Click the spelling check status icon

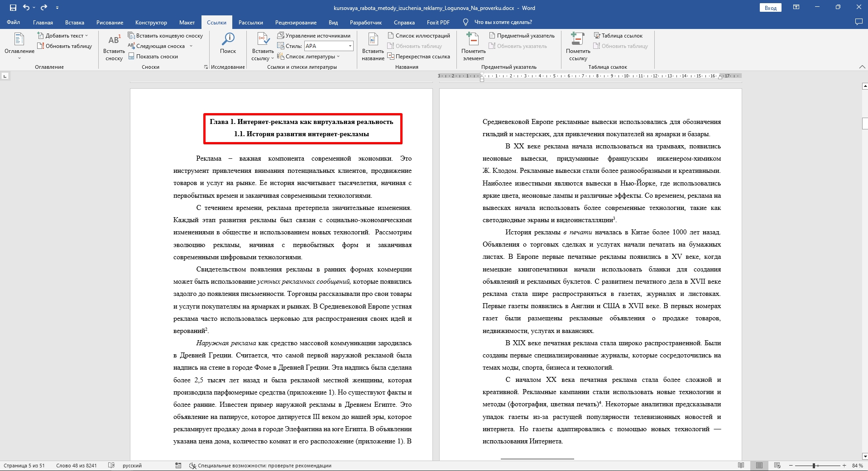111,466
